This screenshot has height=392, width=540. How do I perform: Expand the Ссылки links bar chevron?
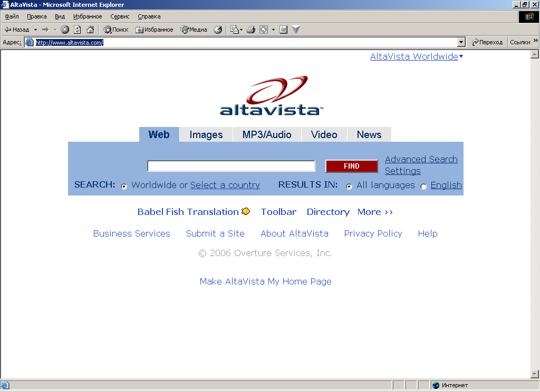click(x=536, y=41)
